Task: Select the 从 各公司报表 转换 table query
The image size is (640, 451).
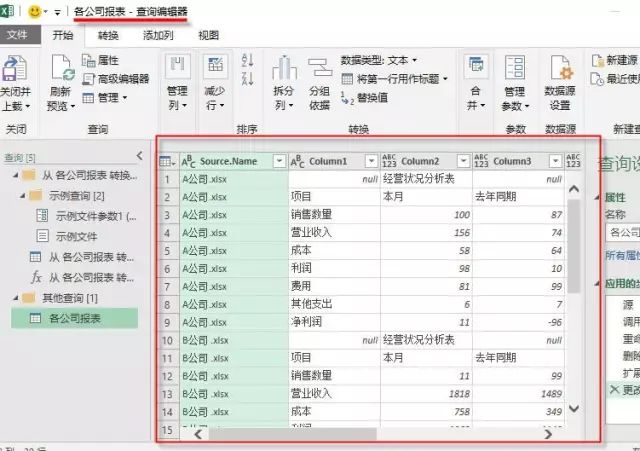Action: click(x=82, y=257)
